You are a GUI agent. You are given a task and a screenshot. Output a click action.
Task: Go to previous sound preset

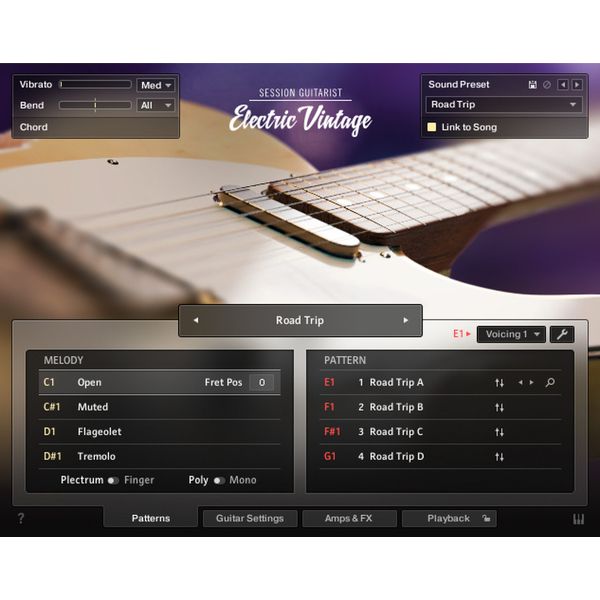click(x=562, y=85)
